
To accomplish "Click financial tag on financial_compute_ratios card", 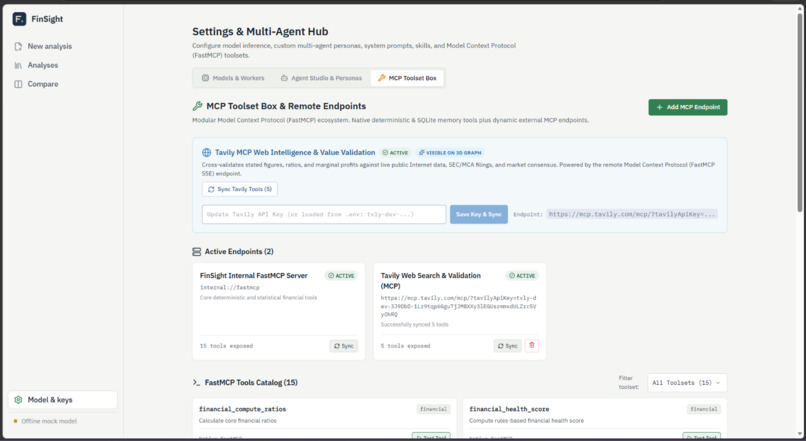I will (x=433, y=409).
